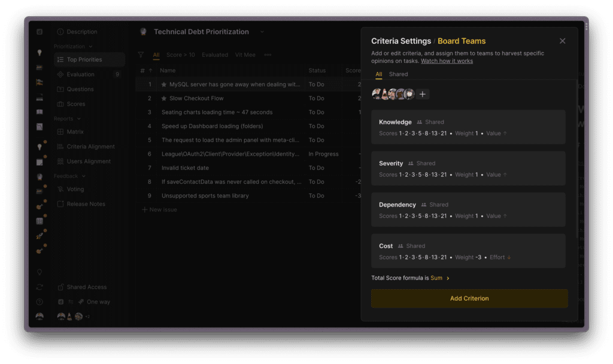This screenshot has height=364, width=613.
Task: Click the plus icon to add team member
Action: coord(423,94)
